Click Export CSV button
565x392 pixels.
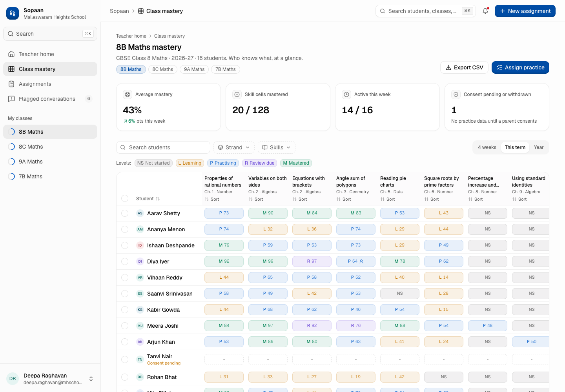pos(464,67)
